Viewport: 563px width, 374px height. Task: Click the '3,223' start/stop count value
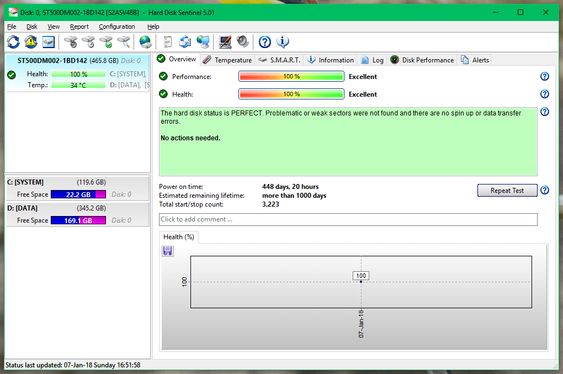(270, 204)
